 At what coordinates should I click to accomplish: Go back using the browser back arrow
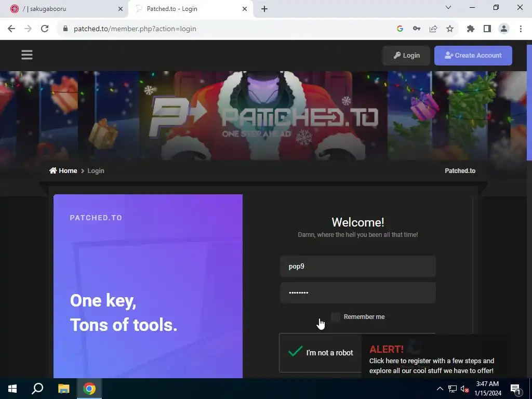point(11,29)
